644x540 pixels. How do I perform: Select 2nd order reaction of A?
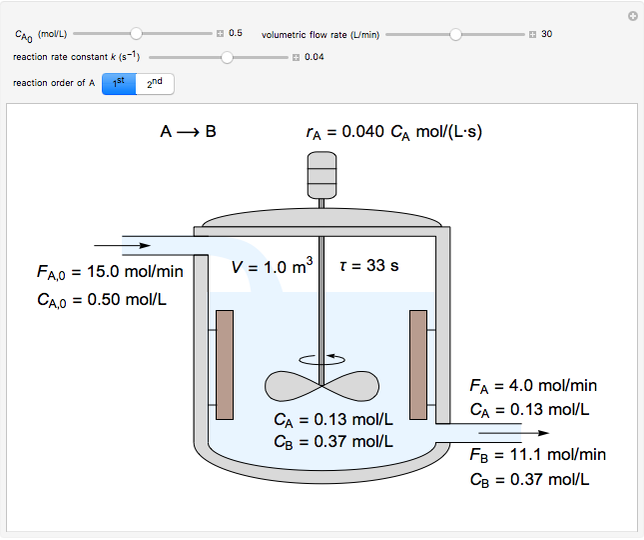[x=155, y=84]
